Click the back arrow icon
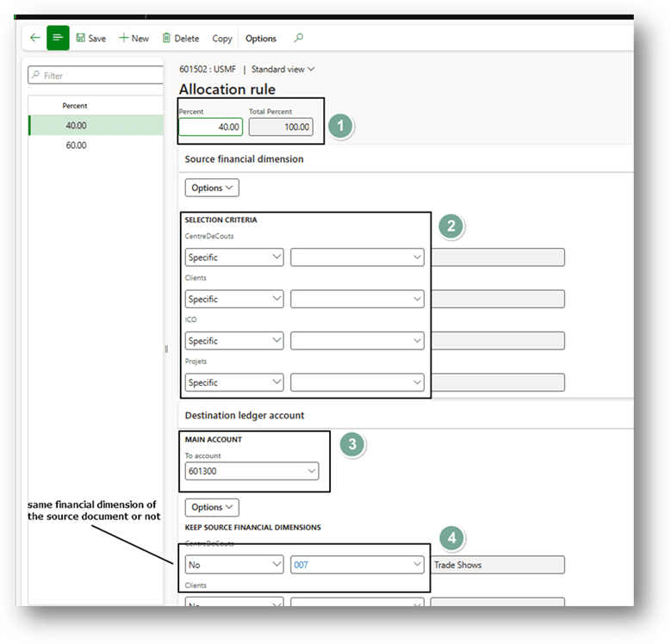 [34, 38]
